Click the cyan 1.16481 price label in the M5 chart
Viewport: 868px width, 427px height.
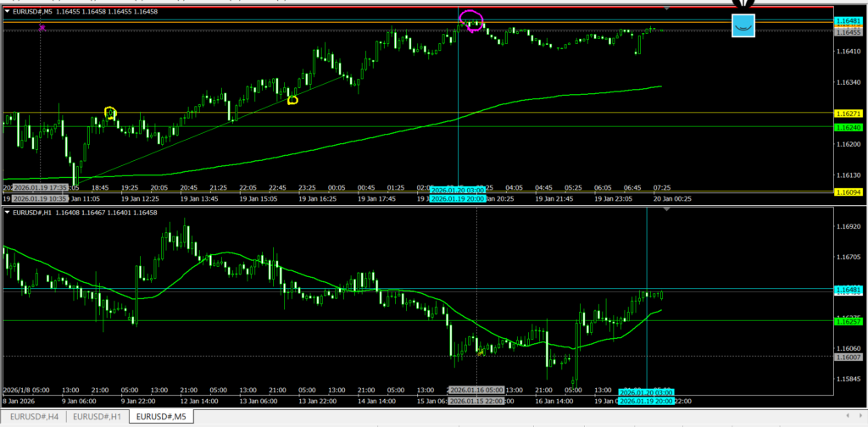point(849,20)
